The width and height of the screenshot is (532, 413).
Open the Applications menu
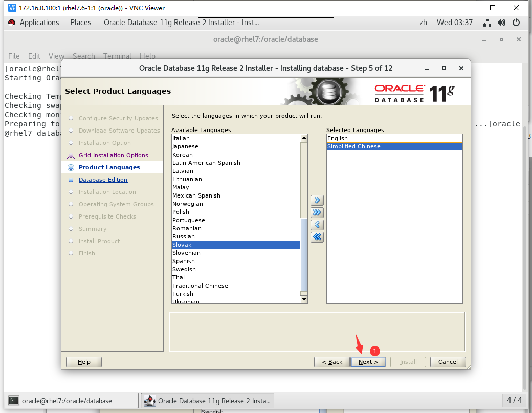39,23
